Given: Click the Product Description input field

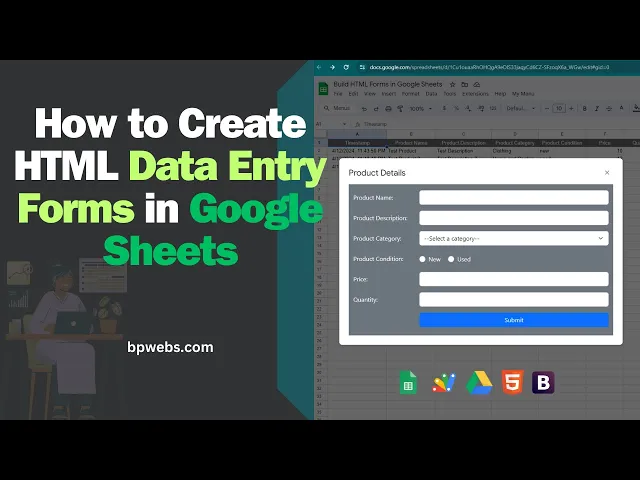Looking at the screenshot, I should 514,218.
